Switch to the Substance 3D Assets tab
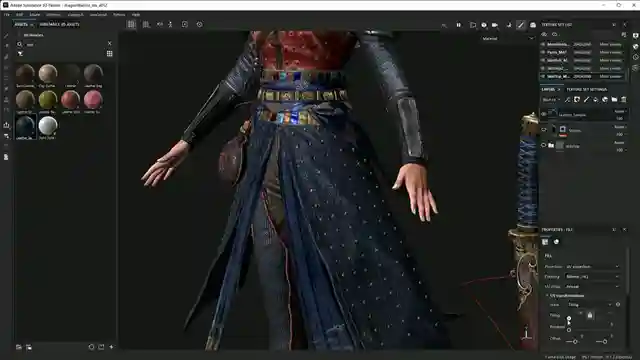 pyautogui.click(x=59, y=24)
